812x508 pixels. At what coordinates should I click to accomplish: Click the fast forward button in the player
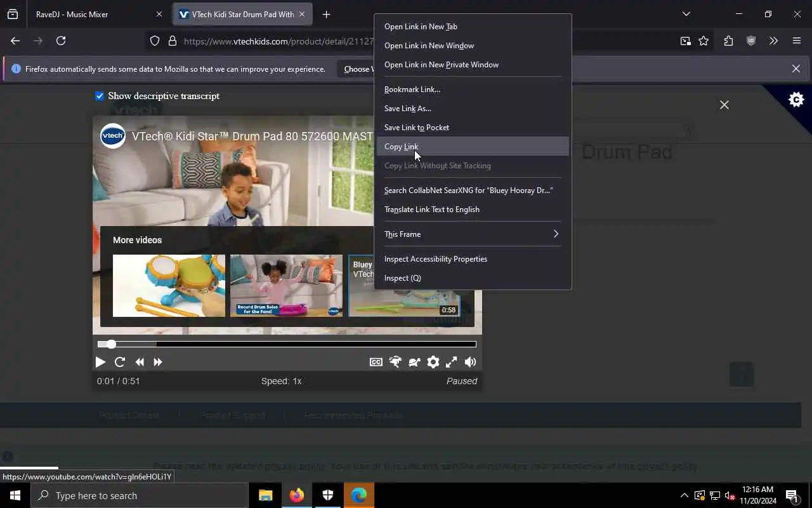tap(158, 362)
